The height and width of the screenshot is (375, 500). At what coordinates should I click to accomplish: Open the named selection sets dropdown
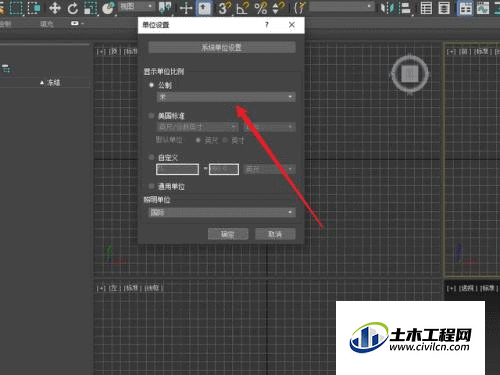coord(341,6)
